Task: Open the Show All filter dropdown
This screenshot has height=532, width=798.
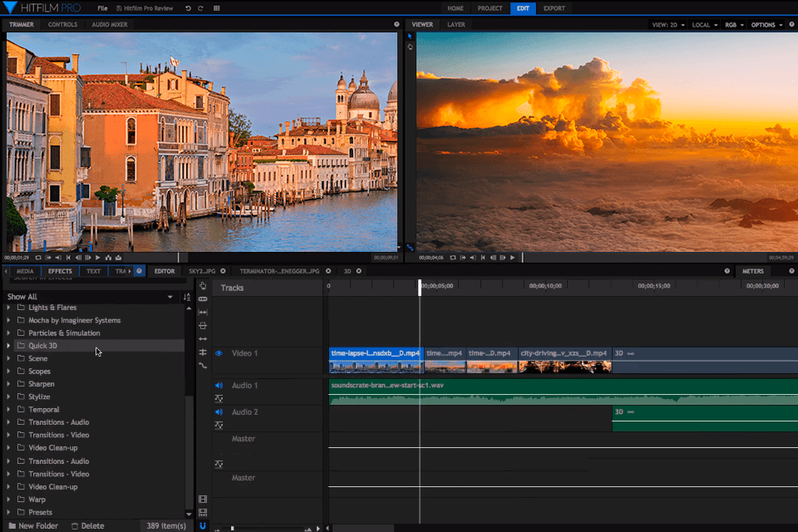Action: (170, 297)
